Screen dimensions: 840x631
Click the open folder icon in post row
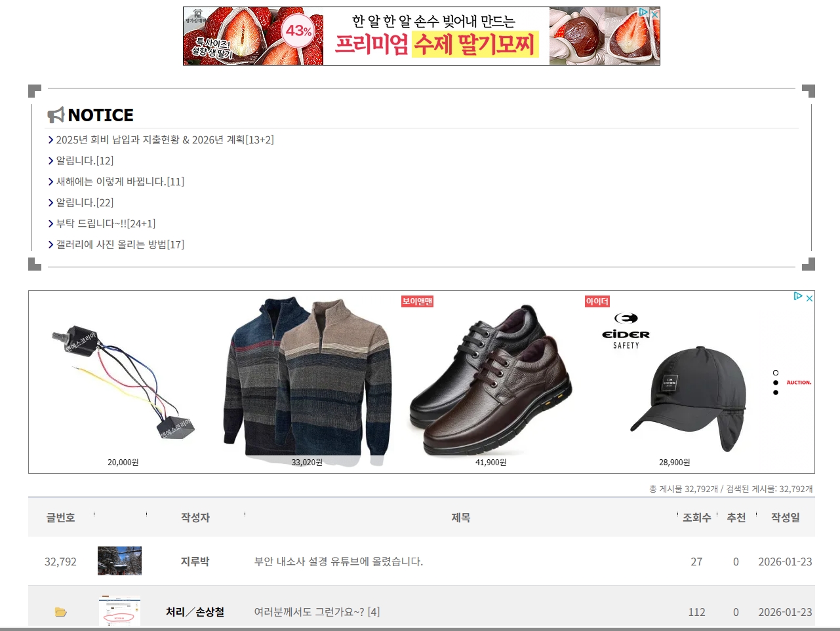[61, 612]
